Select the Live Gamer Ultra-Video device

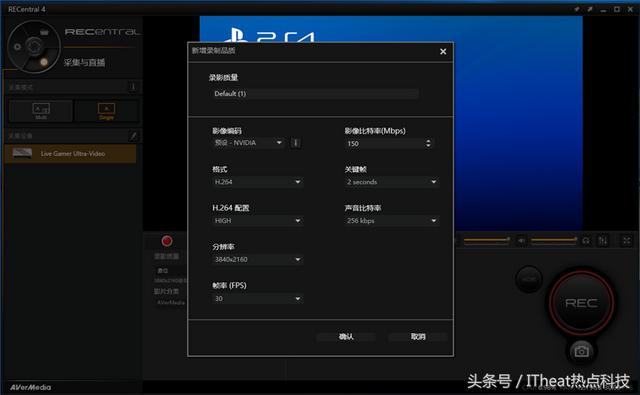coord(70,153)
